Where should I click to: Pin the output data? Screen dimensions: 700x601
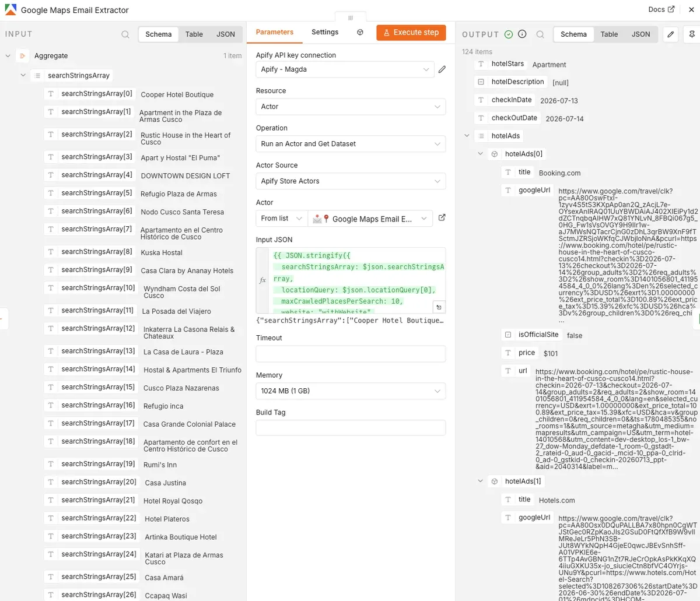pyautogui.click(x=692, y=34)
